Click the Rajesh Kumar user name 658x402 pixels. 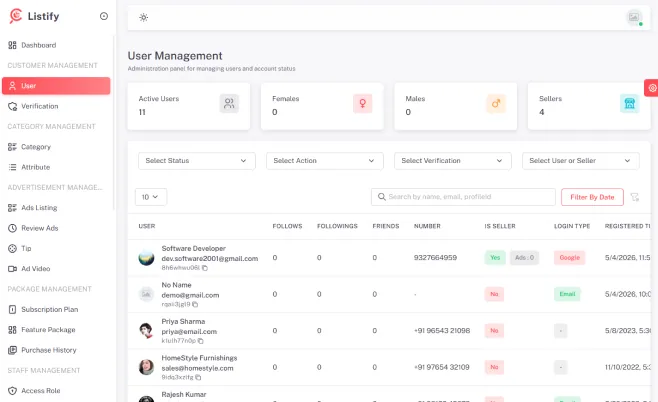pyautogui.click(x=184, y=394)
